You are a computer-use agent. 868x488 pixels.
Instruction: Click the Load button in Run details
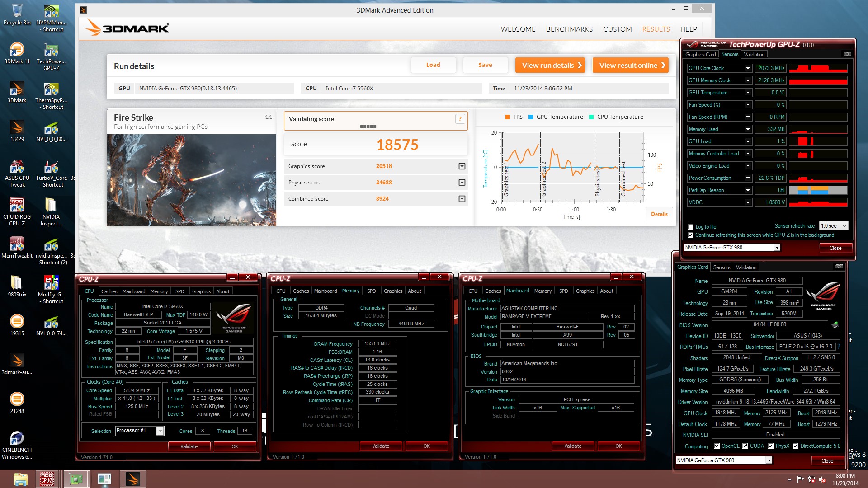tap(433, 65)
